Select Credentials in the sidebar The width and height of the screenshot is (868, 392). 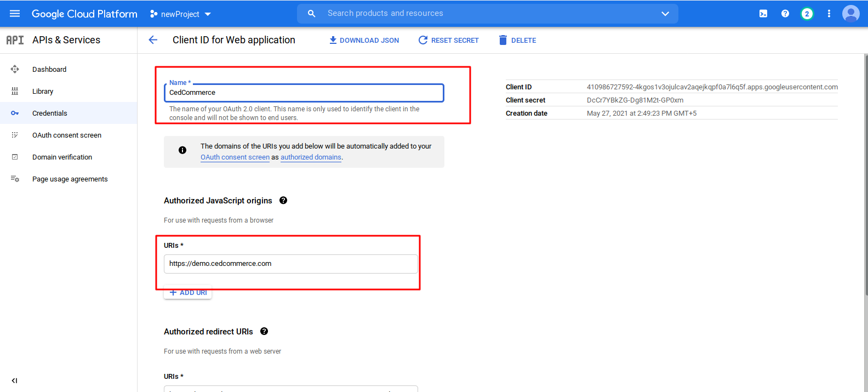pos(68,113)
